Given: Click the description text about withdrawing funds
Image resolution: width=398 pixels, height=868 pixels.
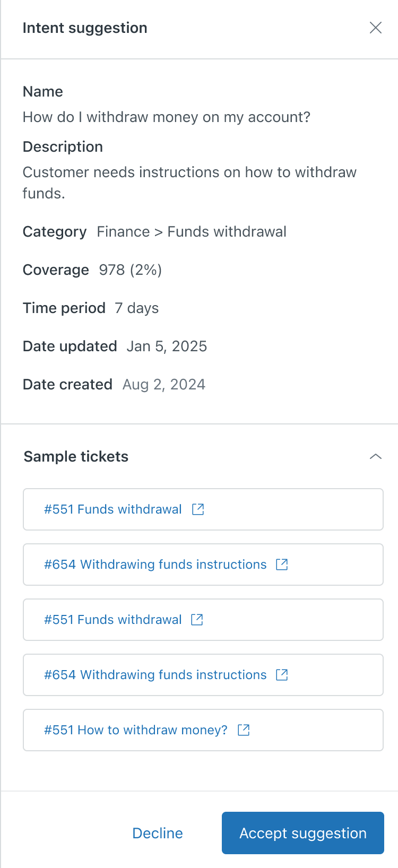Looking at the screenshot, I should 189,183.
